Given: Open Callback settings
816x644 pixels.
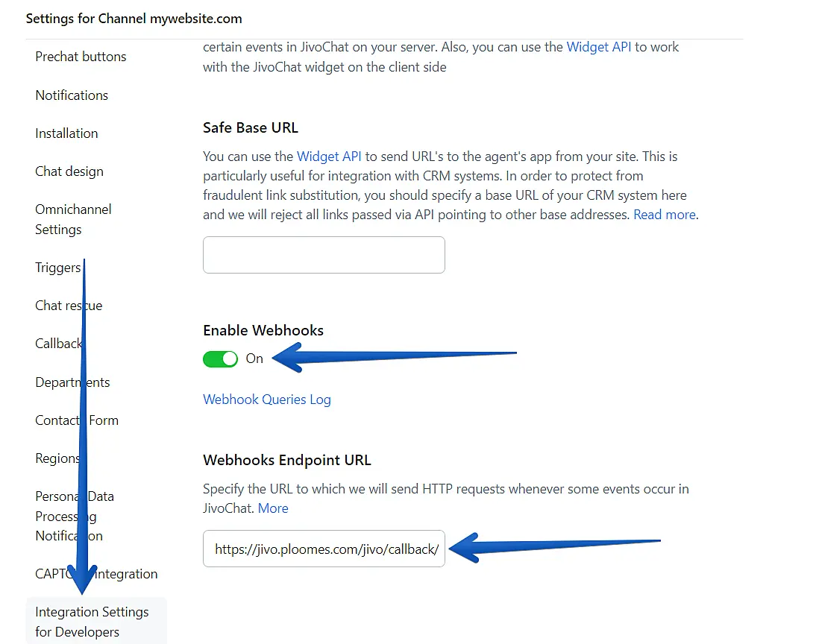Looking at the screenshot, I should pos(58,344).
